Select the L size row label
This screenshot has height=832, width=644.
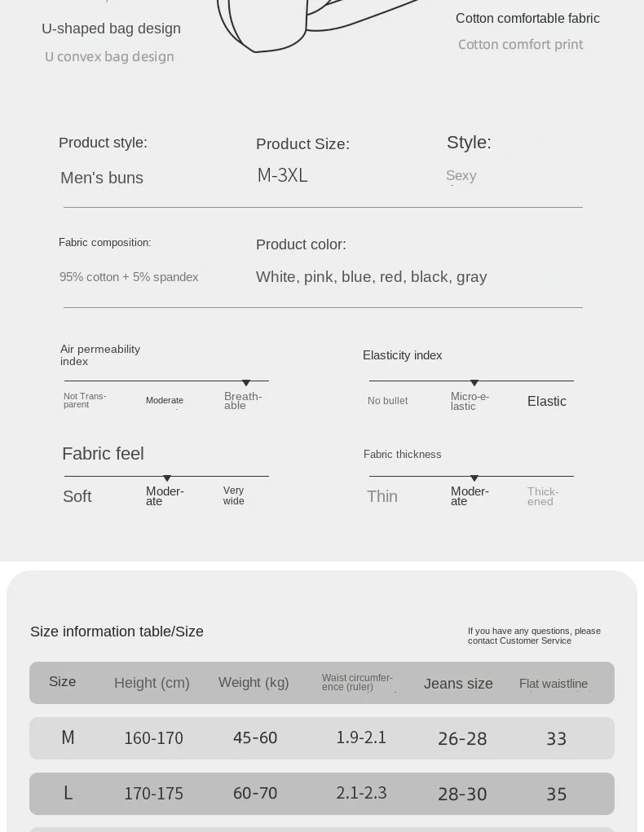coord(68,793)
